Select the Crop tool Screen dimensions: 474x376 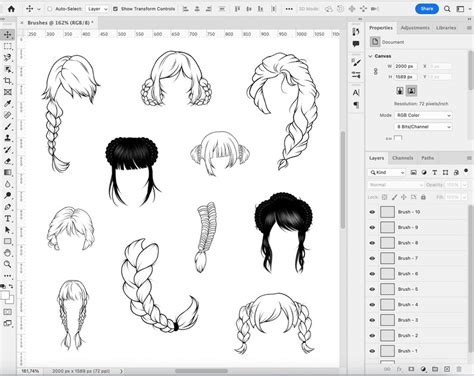8,81
